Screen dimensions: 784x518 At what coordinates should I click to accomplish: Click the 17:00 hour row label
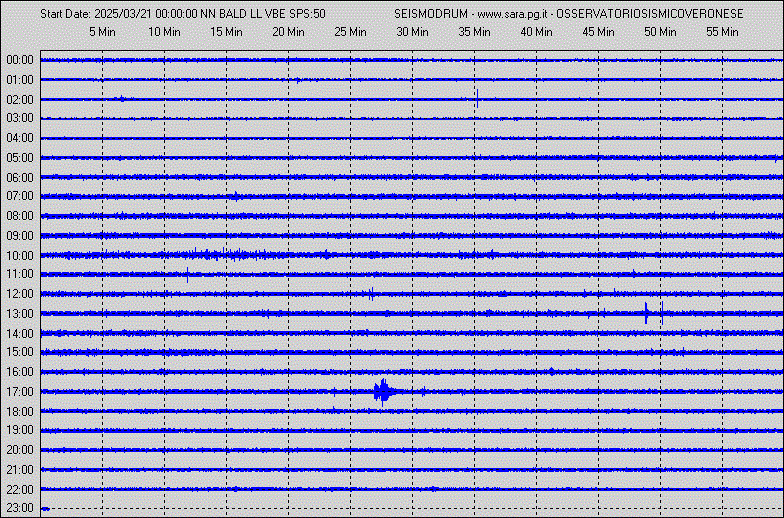point(20,392)
